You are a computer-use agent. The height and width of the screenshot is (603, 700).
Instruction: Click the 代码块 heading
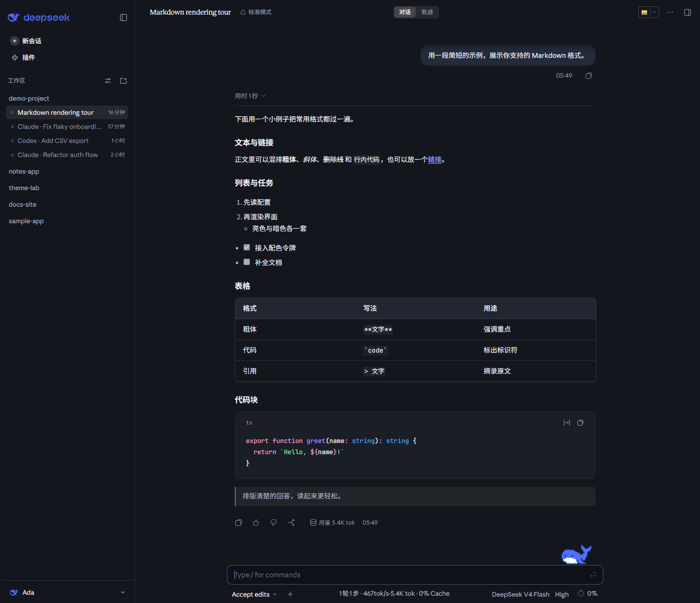246,400
